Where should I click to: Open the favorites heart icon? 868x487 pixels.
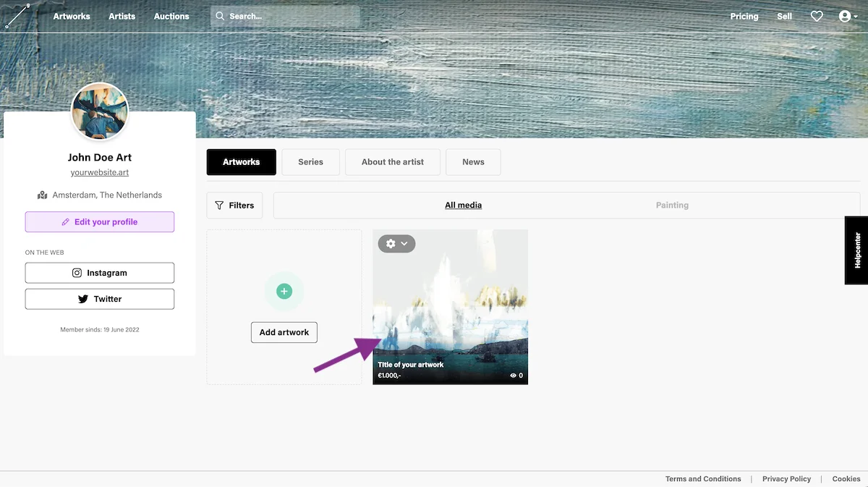pos(817,16)
